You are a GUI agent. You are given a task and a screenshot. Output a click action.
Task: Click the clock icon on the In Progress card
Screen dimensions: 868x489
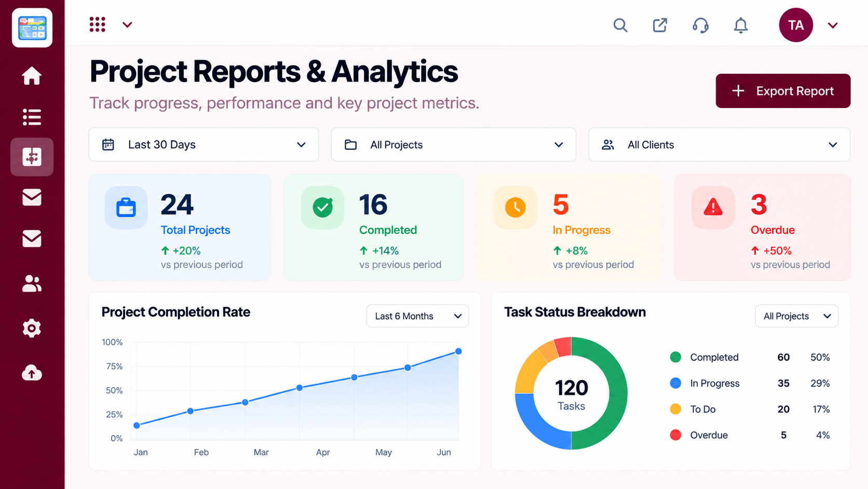pos(516,207)
